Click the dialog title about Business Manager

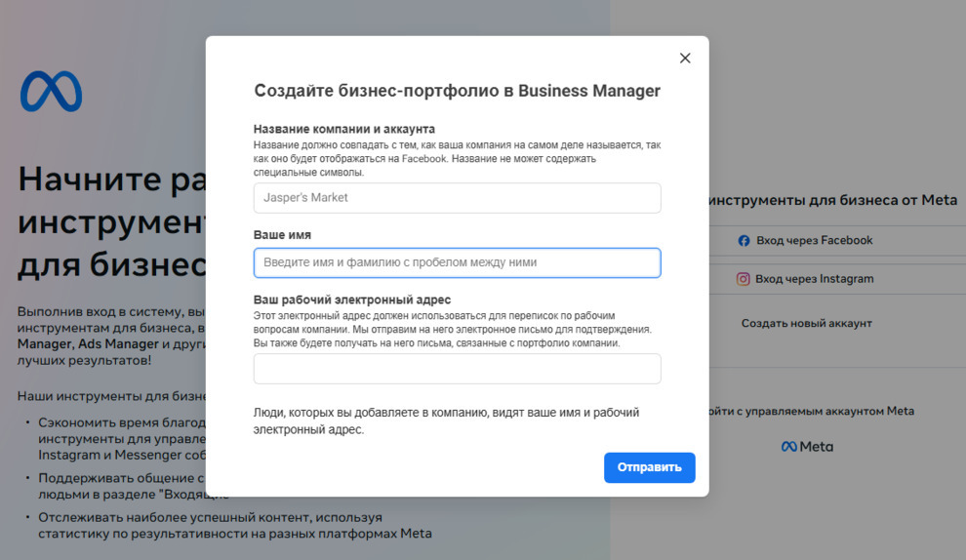coord(457,91)
